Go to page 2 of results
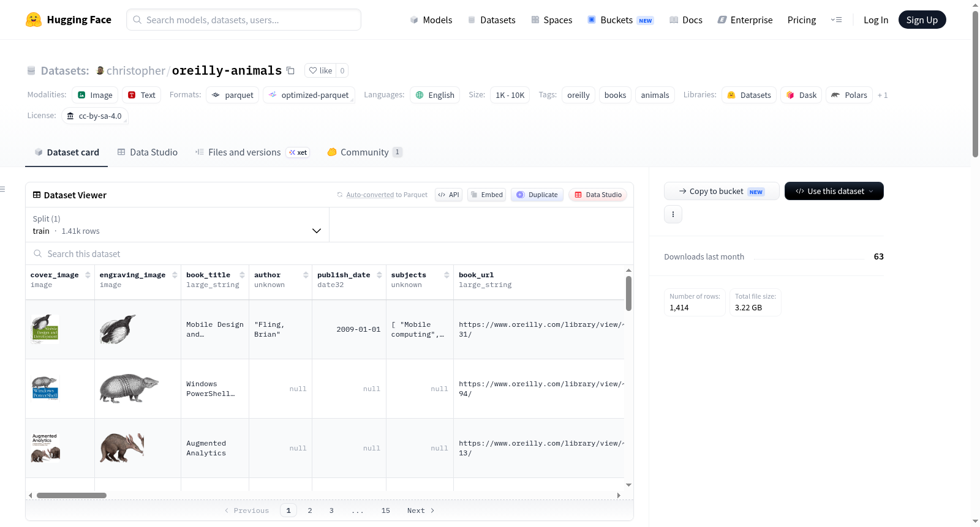980x527 pixels. 310,510
